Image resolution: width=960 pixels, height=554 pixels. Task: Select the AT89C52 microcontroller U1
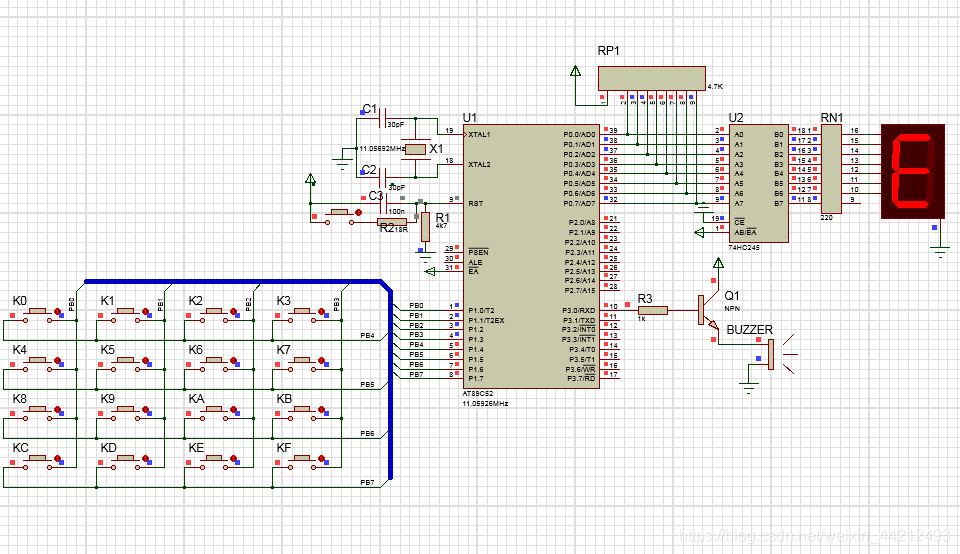(x=530, y=255)
